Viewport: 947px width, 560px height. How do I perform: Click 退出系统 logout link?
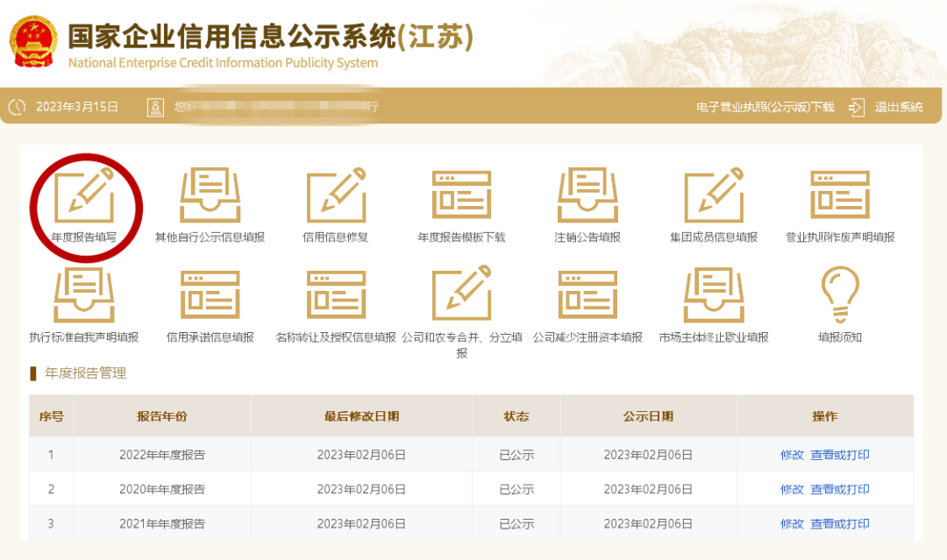point(898,107)
